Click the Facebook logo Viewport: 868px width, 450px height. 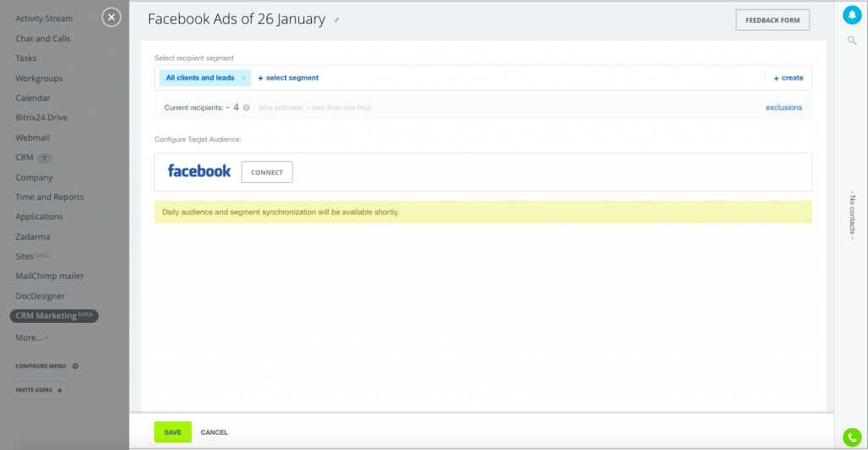coord(199,171)
